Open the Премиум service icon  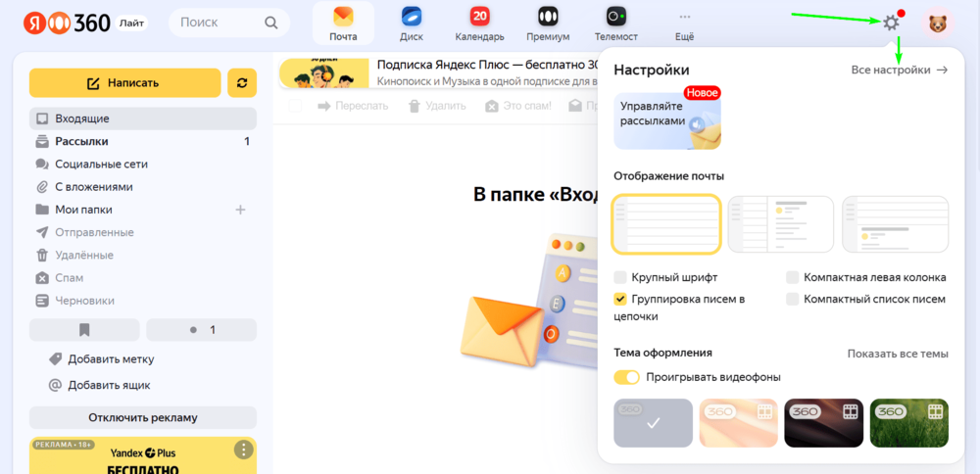[x=548, y=24]
